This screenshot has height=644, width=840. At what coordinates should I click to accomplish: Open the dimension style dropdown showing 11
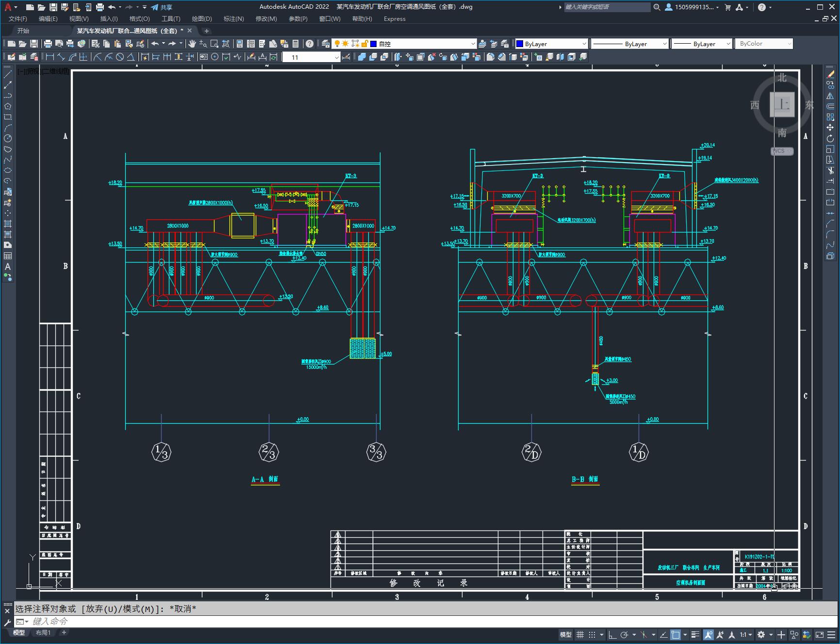pyautogui.click(x=311, y=57)
